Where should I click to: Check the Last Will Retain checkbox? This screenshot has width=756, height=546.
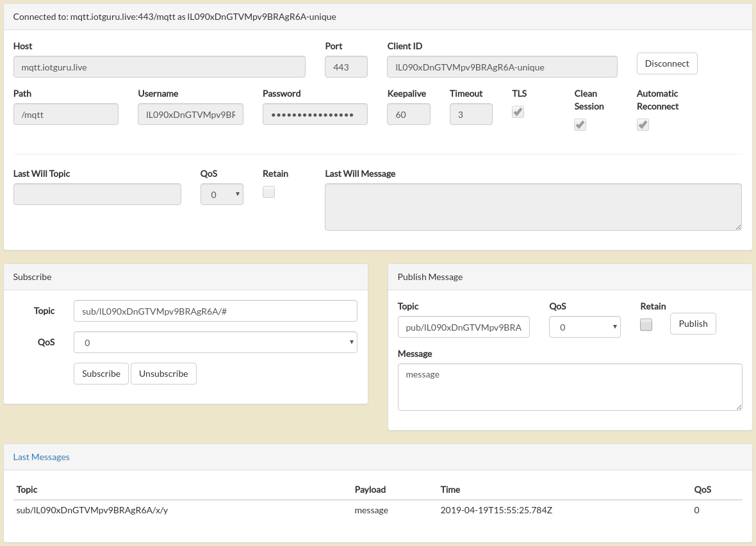(269, 192)
